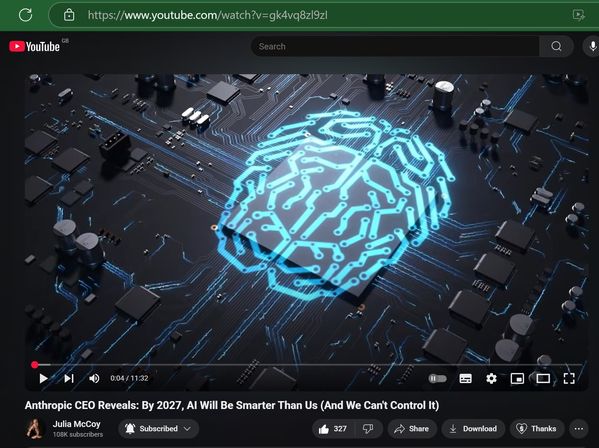Click the video progress bar scrubber

[34, 365]
